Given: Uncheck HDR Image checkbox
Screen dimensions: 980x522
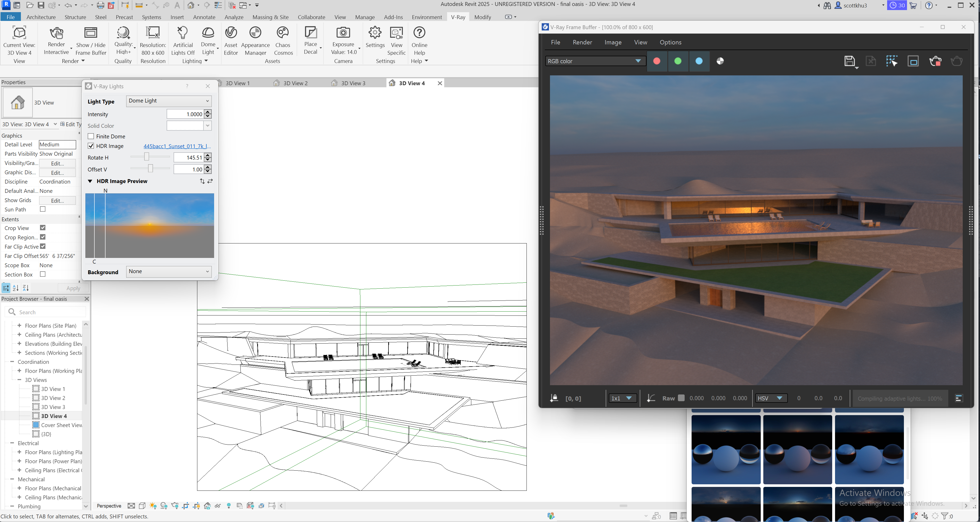Looking at the screenshot, I should [x=91, y=146].
